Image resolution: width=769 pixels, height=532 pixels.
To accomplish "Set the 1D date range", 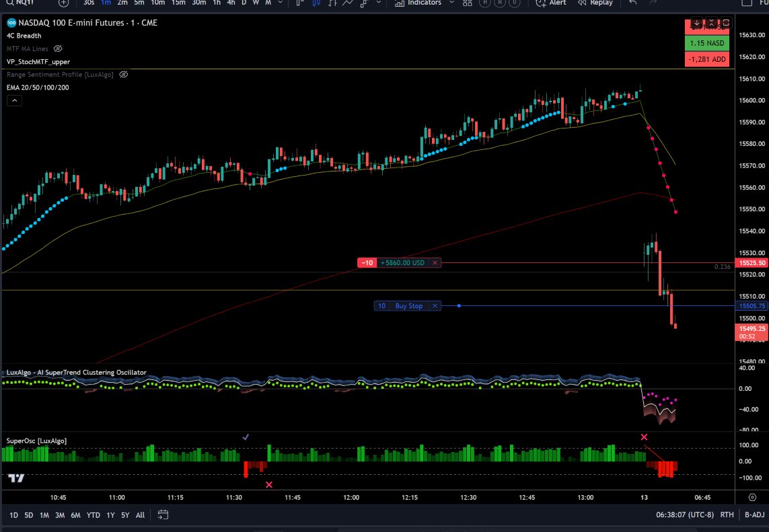I will pyautogui.click(x=13, y=515).
